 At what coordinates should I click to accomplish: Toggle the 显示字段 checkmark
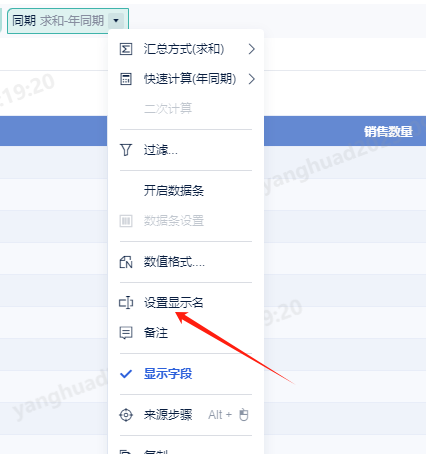tap(126, 374)
